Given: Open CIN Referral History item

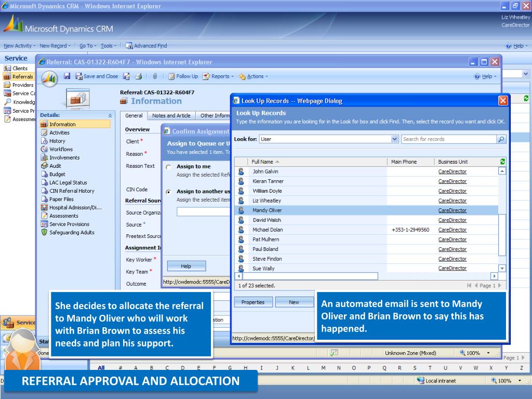Looking at the screenshot, I should [x=68, y=191].
